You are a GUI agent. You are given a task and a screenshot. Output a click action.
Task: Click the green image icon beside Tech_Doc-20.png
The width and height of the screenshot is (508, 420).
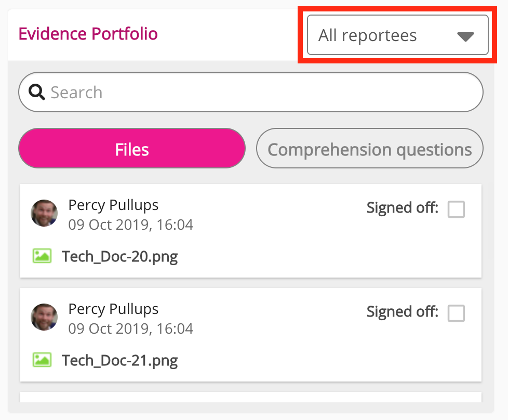[x=43, y=256]
